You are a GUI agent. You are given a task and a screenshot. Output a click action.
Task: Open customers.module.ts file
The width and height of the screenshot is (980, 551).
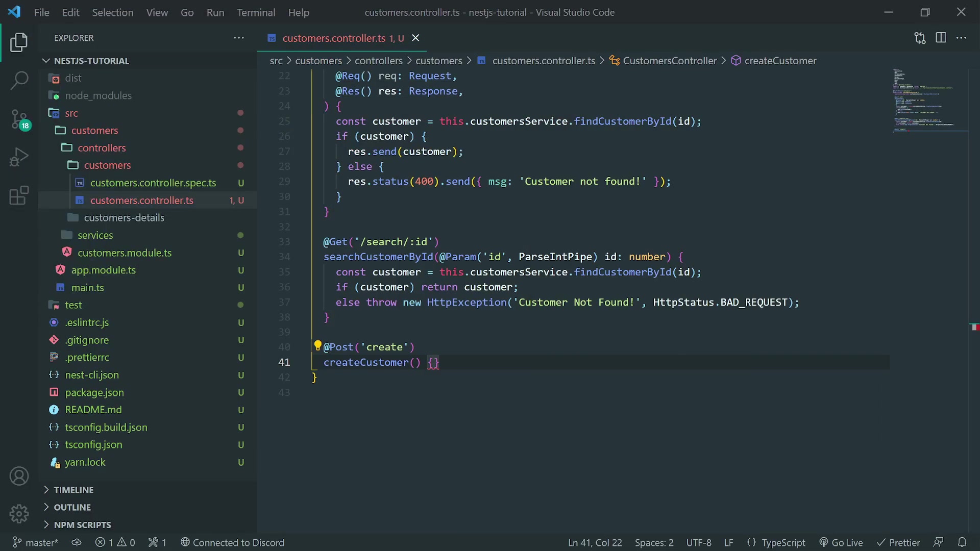click(148, 253)
